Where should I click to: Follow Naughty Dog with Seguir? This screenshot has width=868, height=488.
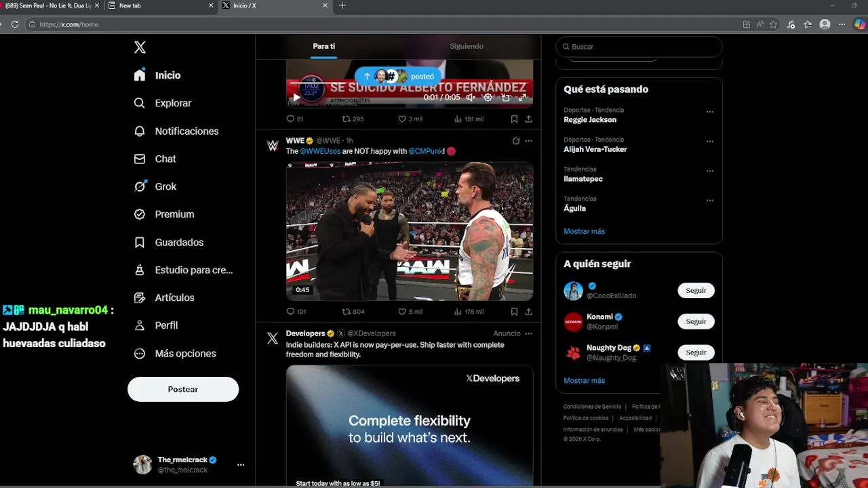[x=696, y=352]
